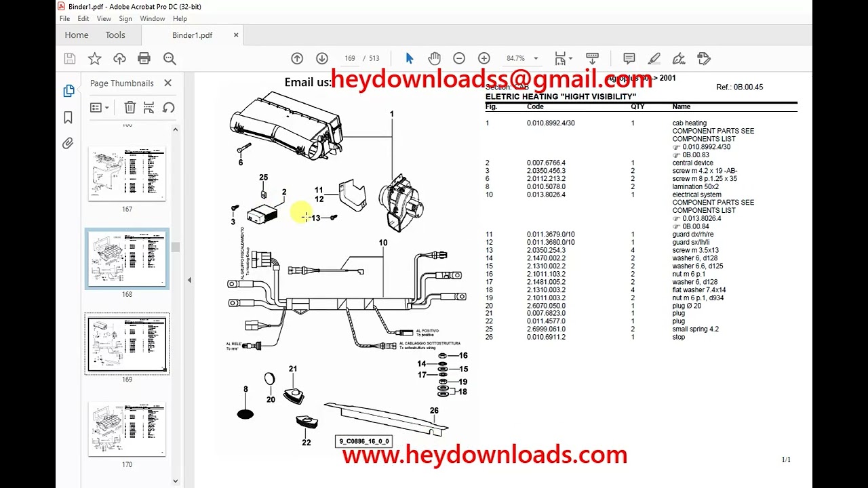Viewport: 868px width, 488px height.
Task: Go to next page arrow
Action: pos(321,59)
